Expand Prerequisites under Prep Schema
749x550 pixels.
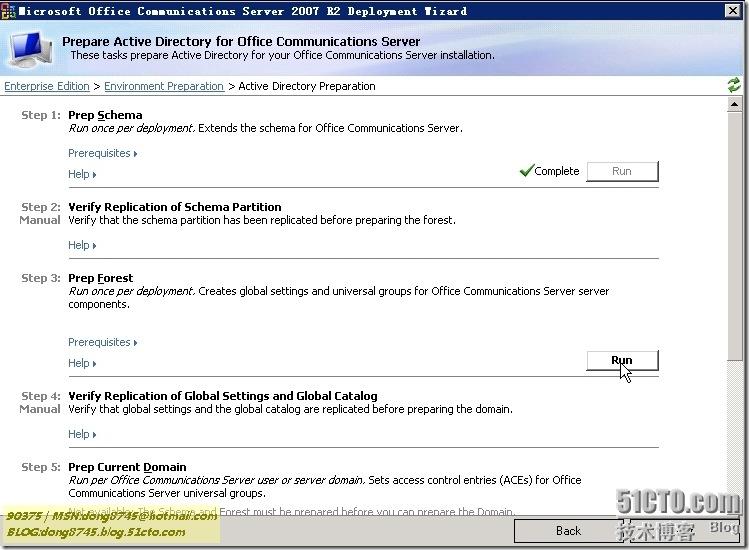click(x=103, y=153)
